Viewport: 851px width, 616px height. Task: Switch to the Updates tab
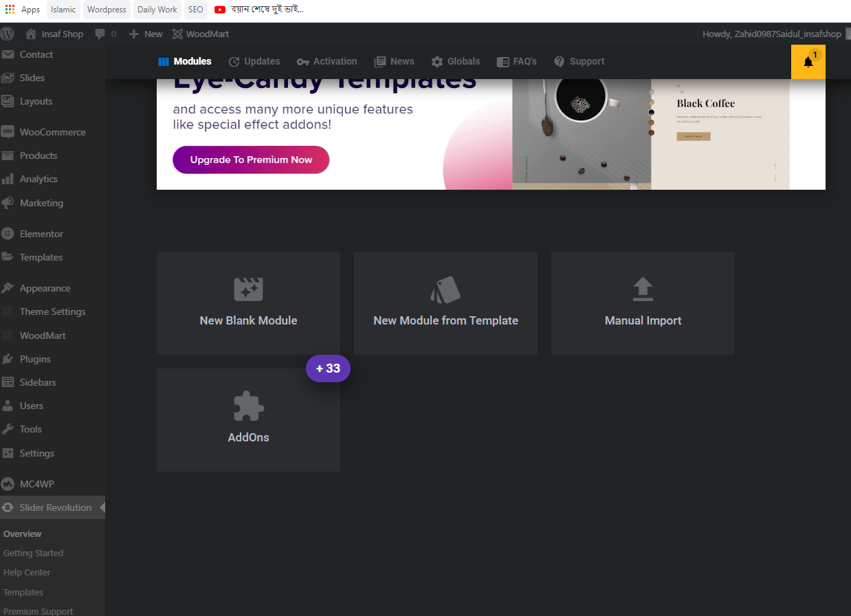(x=254, y=61)
